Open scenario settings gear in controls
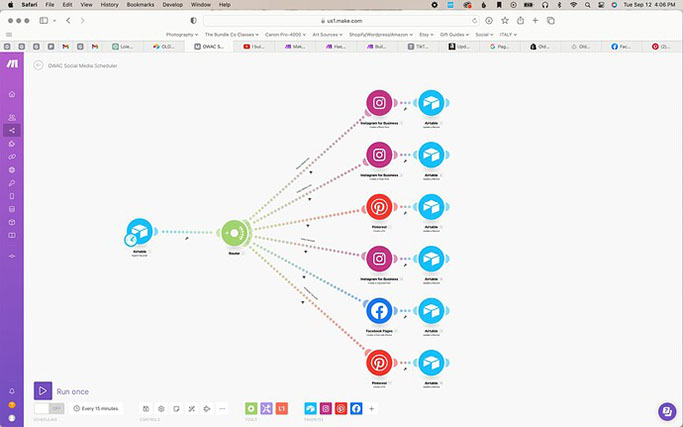 tap(161, 409)
